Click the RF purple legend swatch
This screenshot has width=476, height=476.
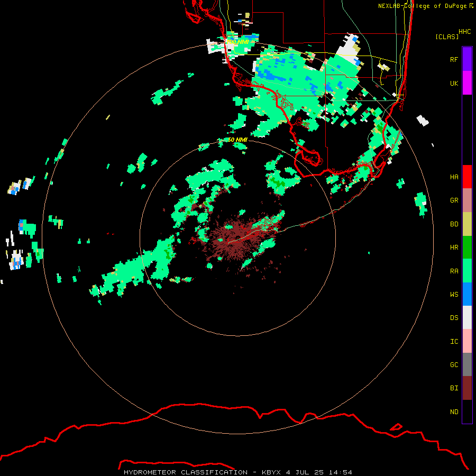[x=467, y=59]
